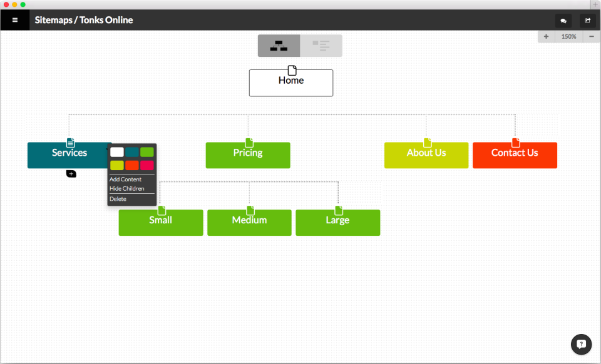601x364 pixels.
Task: Zoom out with the minus button
Action: [x=592, y=37]
